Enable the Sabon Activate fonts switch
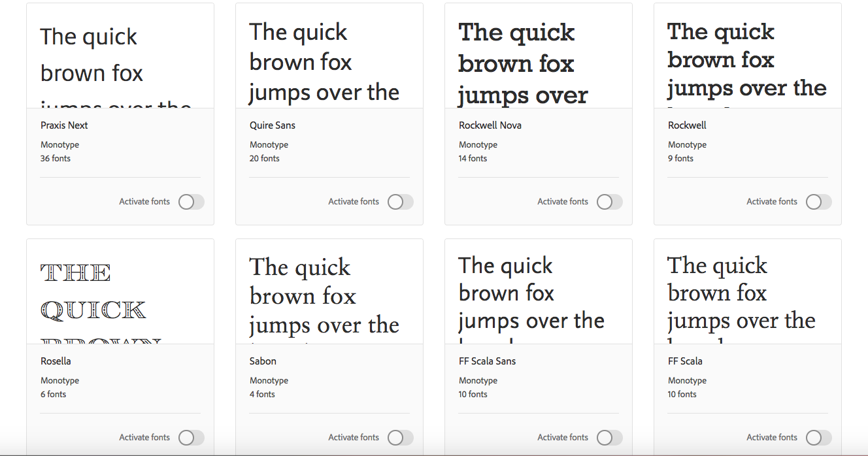Viewport: 868px width, 456px height. pyautogui.click(x=400, y=438)
